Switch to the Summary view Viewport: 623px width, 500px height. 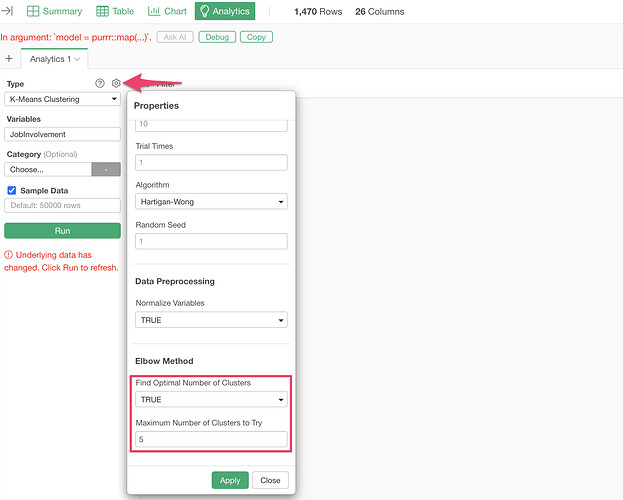click(x=55, y=11)
